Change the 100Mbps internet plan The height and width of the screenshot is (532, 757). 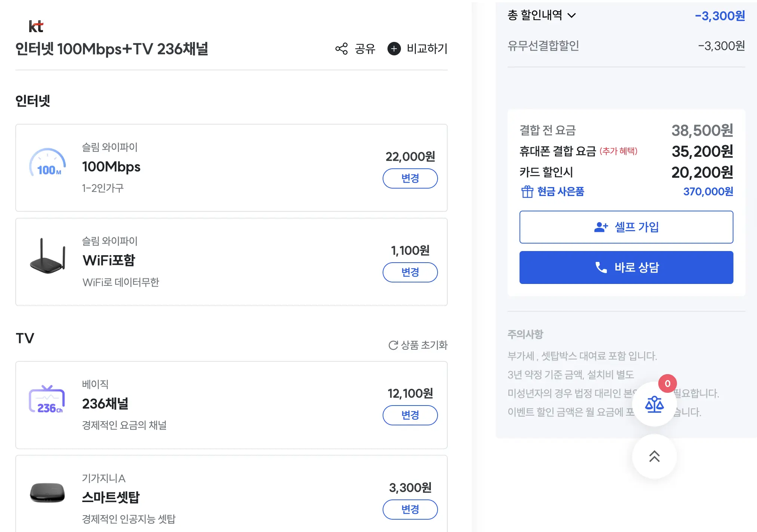point(410,178)
